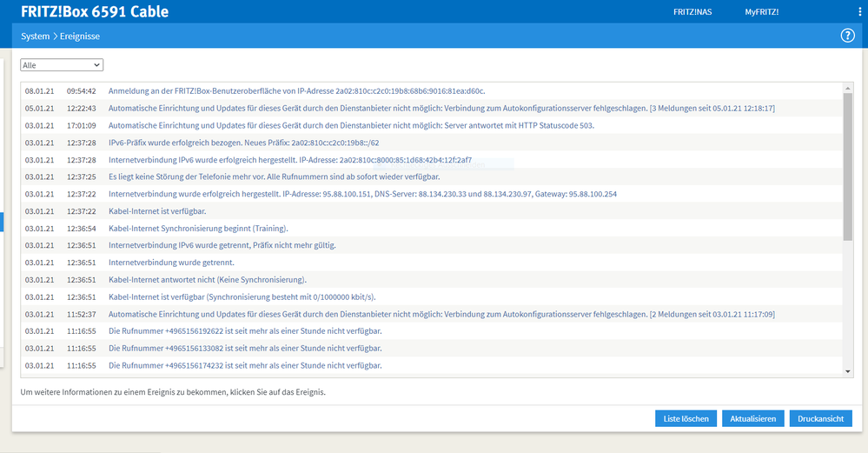Click the Aktualisieren button

(x=752, y=419)
